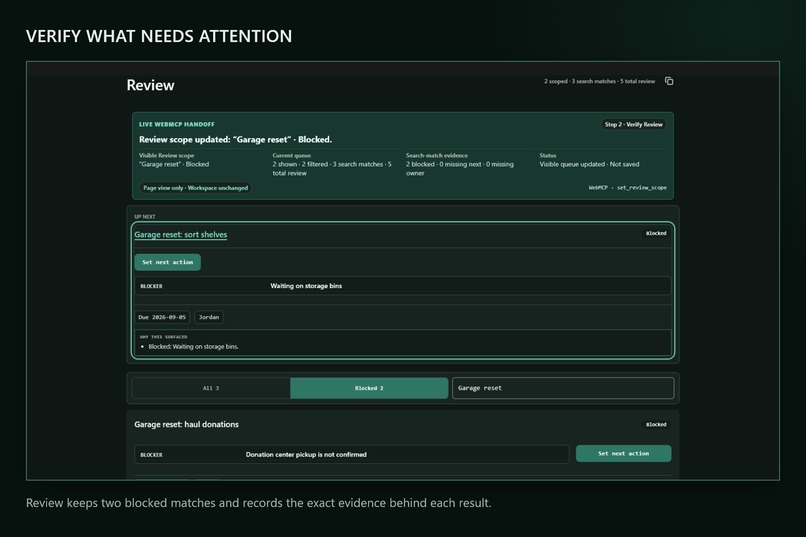Click the "WHY THIS SURFACED" label
Screen dimensions: 806x537
[x=163, y=337]
